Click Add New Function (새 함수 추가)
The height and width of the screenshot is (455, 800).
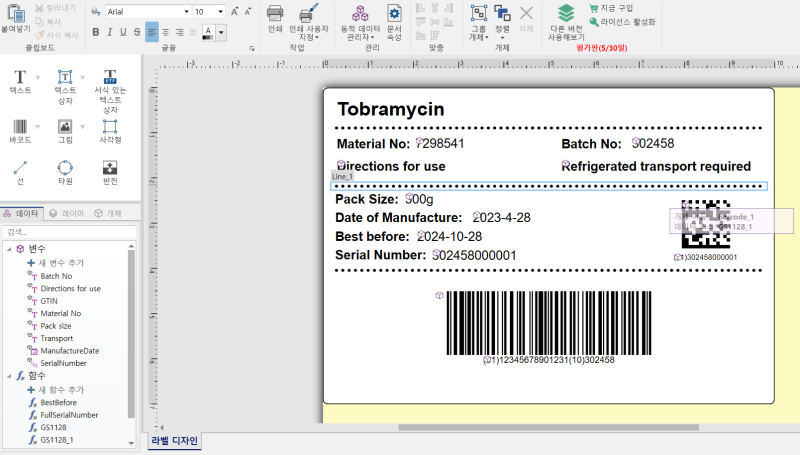tap(56, 390)
